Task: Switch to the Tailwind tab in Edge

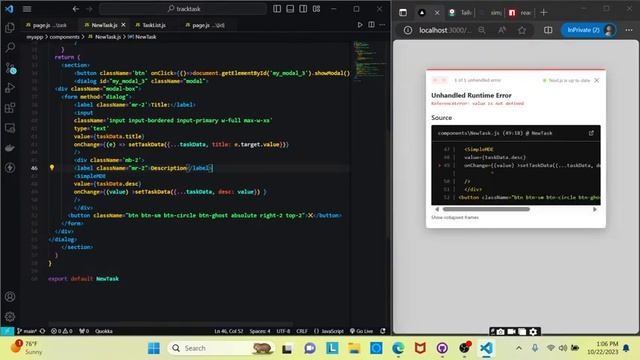Action: 460,13
